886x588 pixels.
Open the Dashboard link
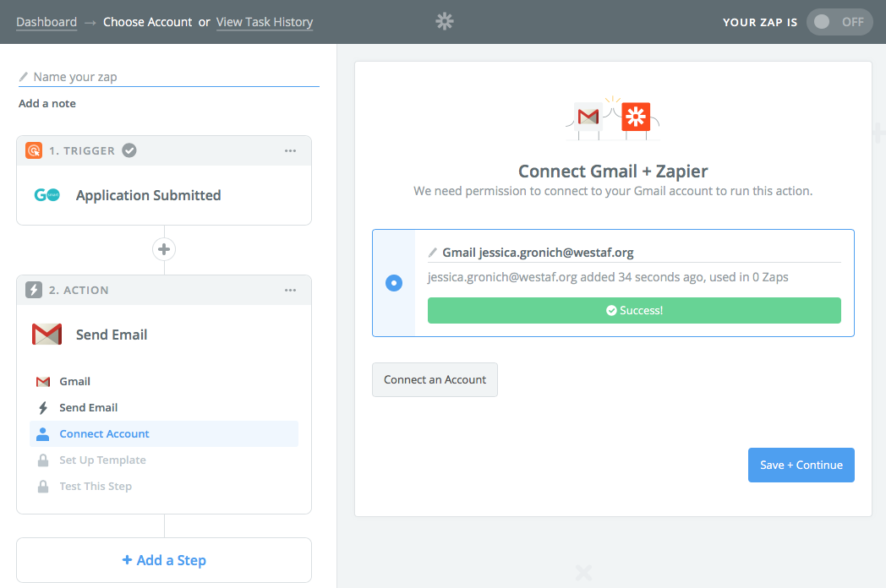[x=46, y=22]
